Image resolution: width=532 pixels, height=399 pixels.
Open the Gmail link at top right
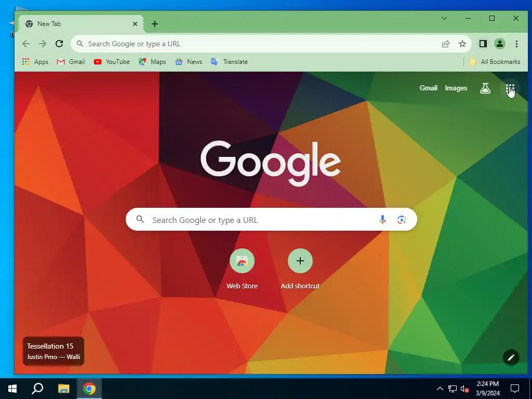[x=428, y=88]
